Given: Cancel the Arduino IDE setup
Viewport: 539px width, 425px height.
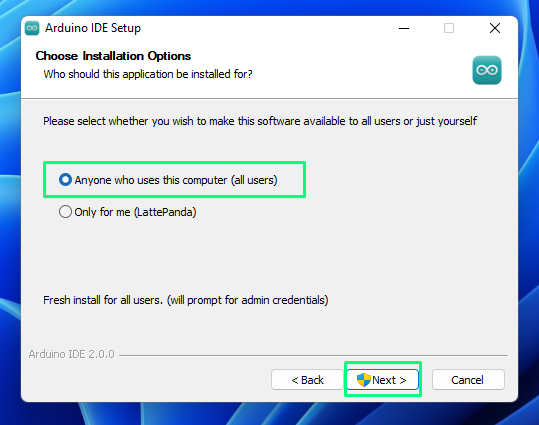Looking at the screenshot, I should (x=468, y=380).
